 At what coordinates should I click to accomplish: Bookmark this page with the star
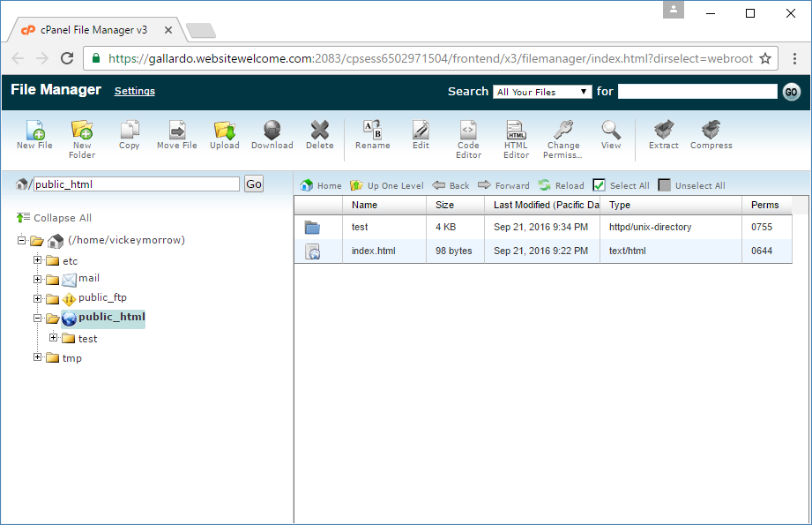(x=765, y=58)
